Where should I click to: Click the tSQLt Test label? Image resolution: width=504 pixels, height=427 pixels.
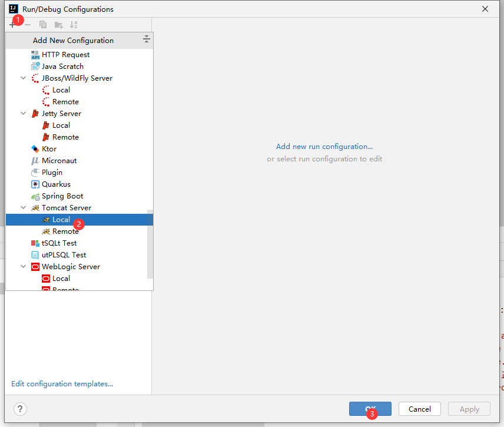pos(59,243)
